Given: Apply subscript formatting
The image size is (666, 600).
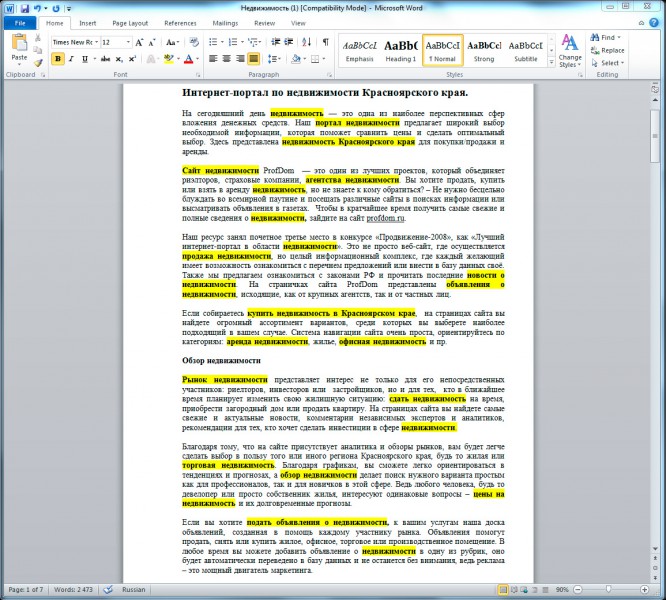Looking at the screenshot, I should pos(119,59).
